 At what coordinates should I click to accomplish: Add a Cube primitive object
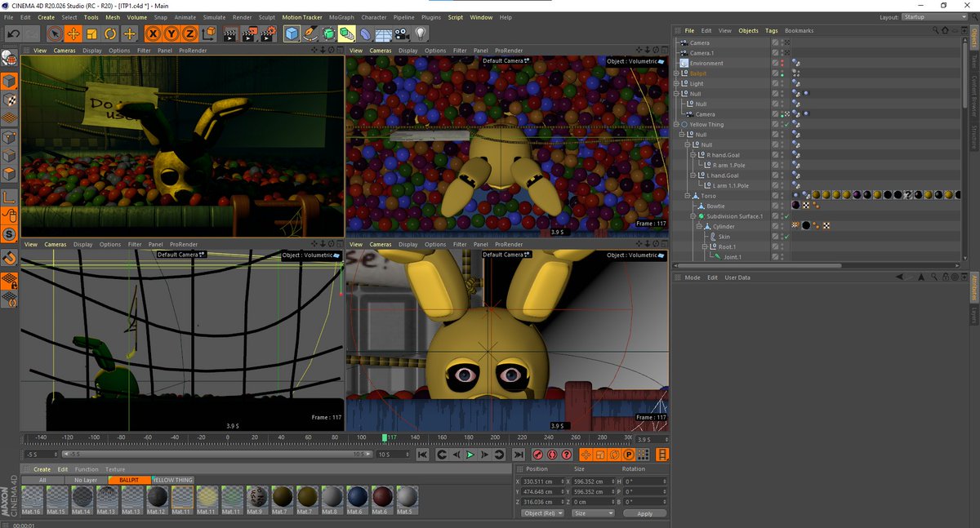[292, 33]
